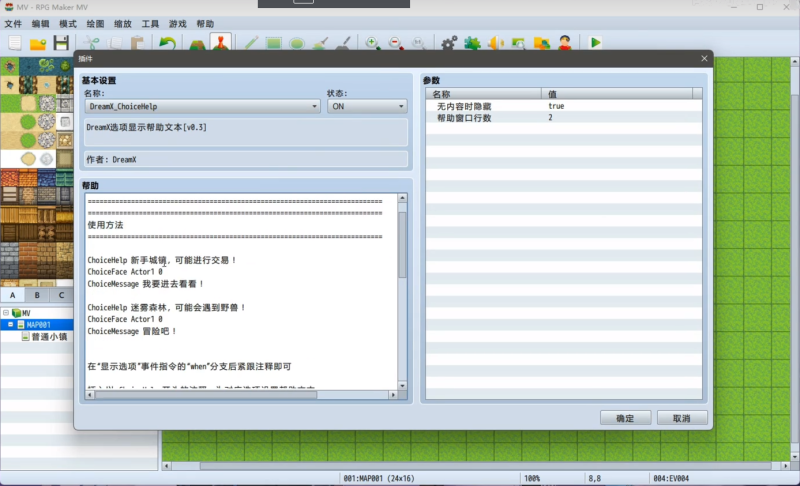This screenshot has height=486, width=800.
Task: Open a project with the folder icon
Action: tap(38, 43)
